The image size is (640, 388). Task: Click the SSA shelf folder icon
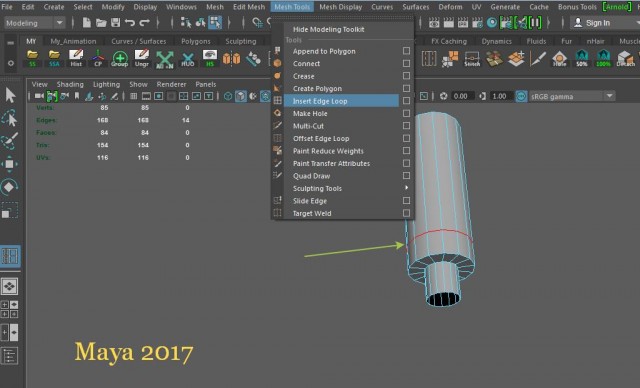54,58
